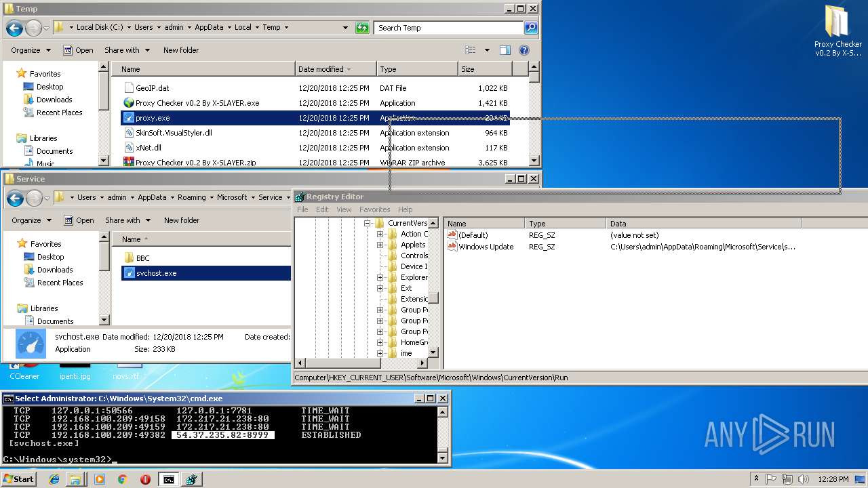Open Favorites menu in Registry Editor
The image size is (868, 488).
(375, 209)
